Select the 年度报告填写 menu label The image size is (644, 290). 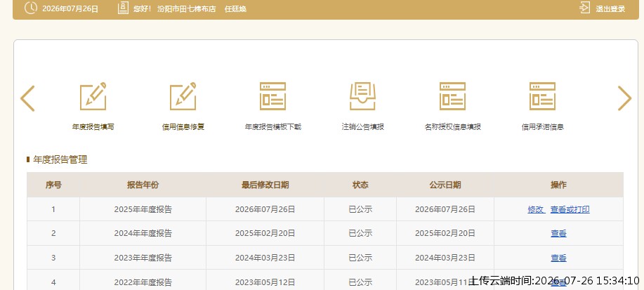(93, 127)
